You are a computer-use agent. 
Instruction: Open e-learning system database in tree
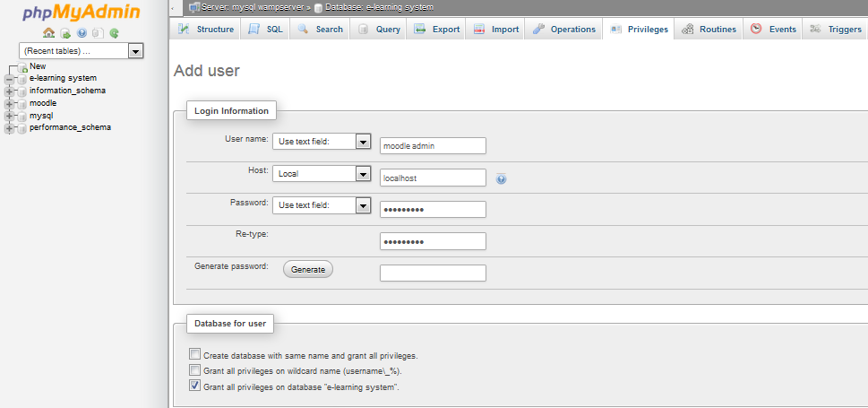(x=63, y=78)
